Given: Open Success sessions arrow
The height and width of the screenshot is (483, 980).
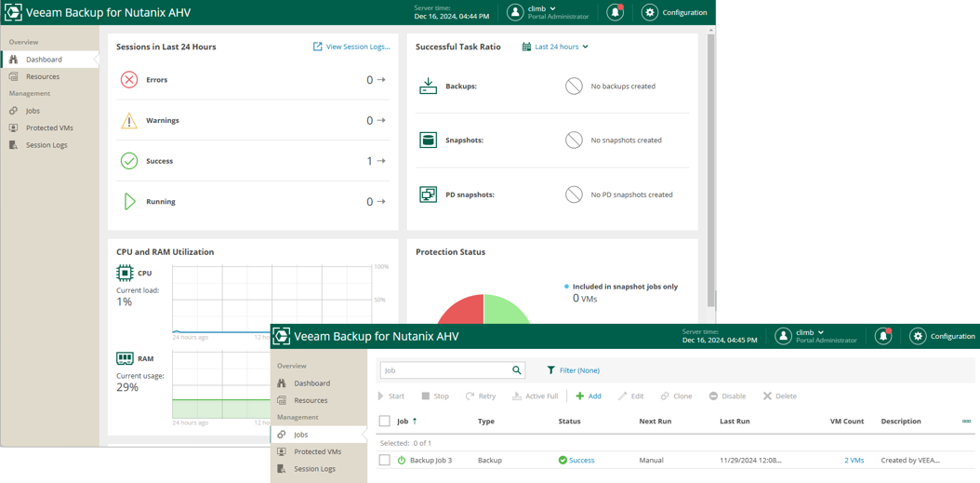Looking at the screenshot, I should point(380,161).
